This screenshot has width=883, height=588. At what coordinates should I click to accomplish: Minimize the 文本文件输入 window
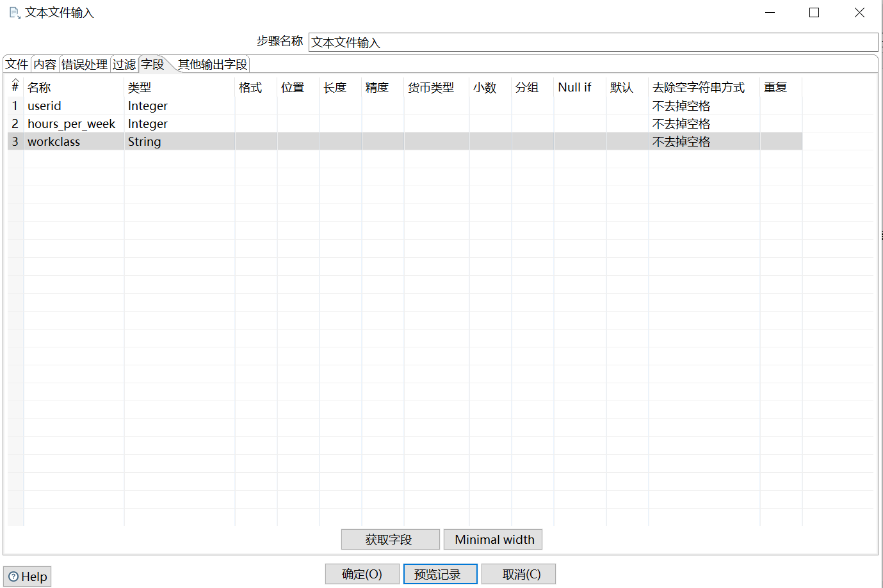770,13
